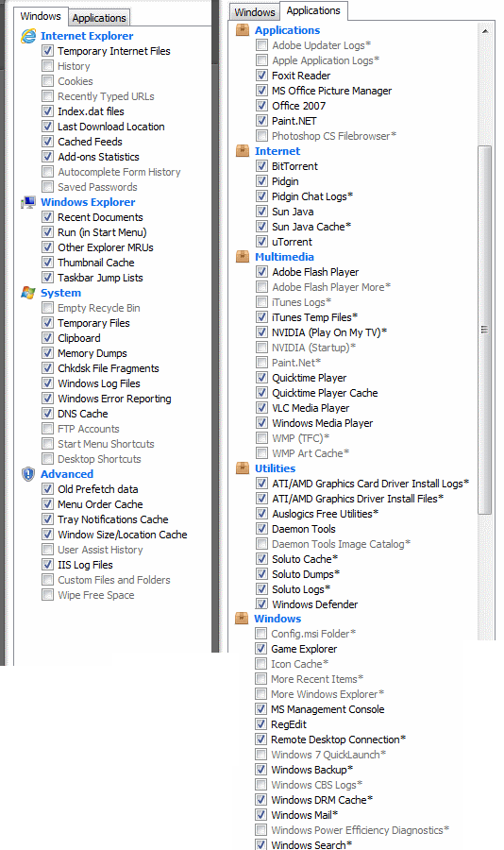Uncheck Office 2007
The image size is (504, 850).
[x=261, y=106]
